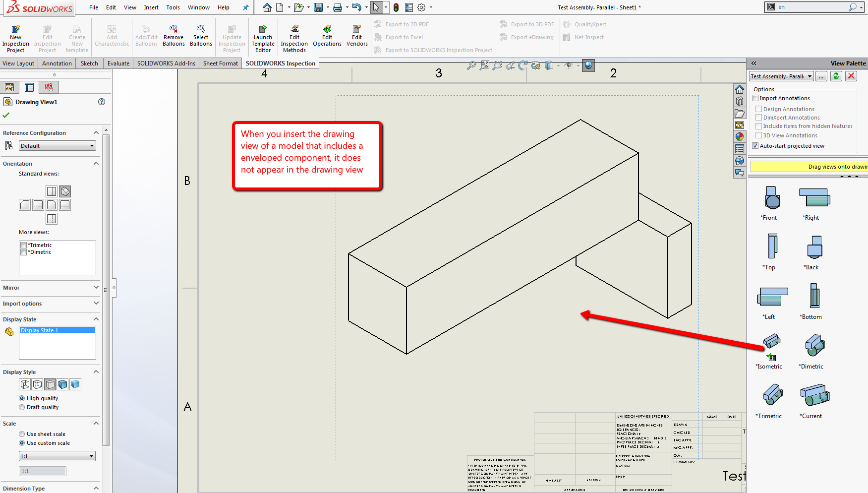Open the File menu

coord(94,7)
